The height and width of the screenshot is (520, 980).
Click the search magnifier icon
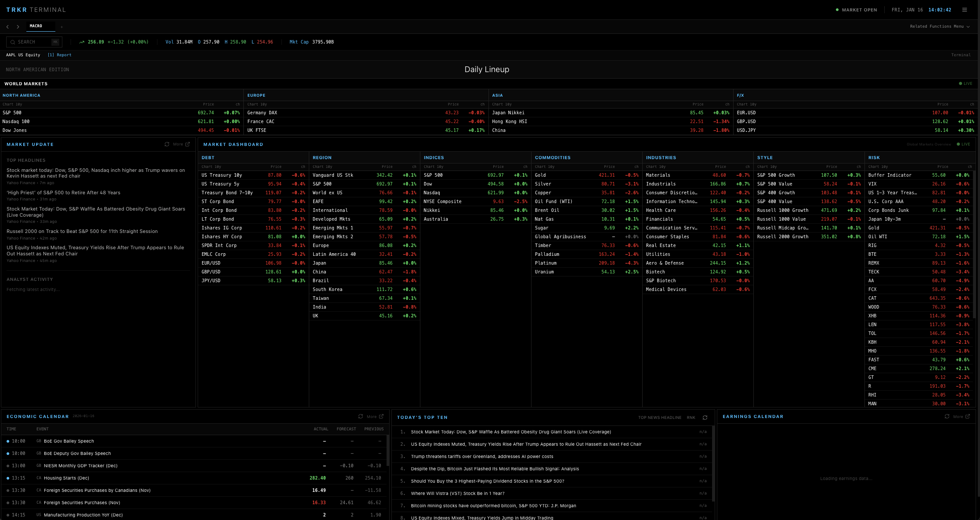12,42
